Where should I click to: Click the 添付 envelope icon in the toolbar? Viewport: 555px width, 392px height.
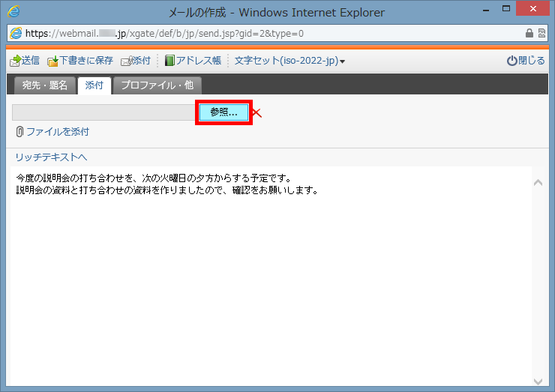(x=127, y=61)
